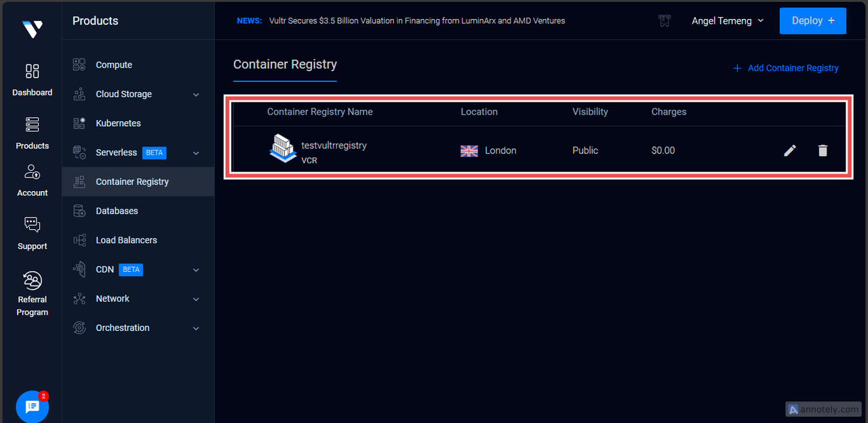Viewport: 868px width, 423px height.
Task: Select the Container Registry tab heading
Action: coord(285,65)
